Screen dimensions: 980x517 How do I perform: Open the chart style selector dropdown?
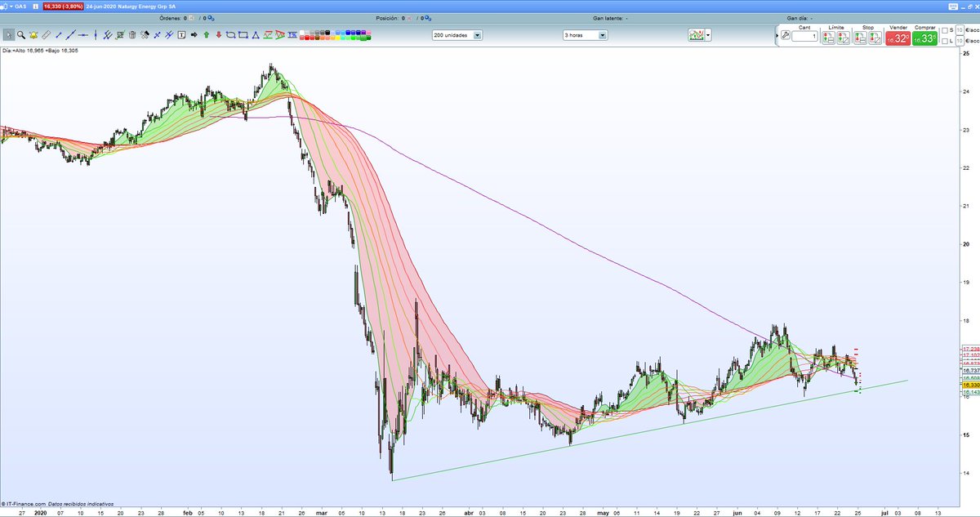click(x=707, y=35)
